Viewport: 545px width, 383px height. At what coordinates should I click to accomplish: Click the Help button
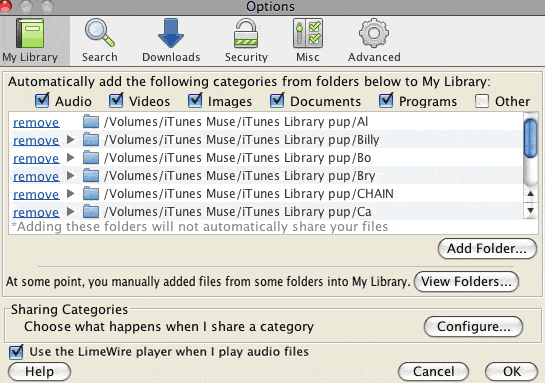tap(39, 372)
